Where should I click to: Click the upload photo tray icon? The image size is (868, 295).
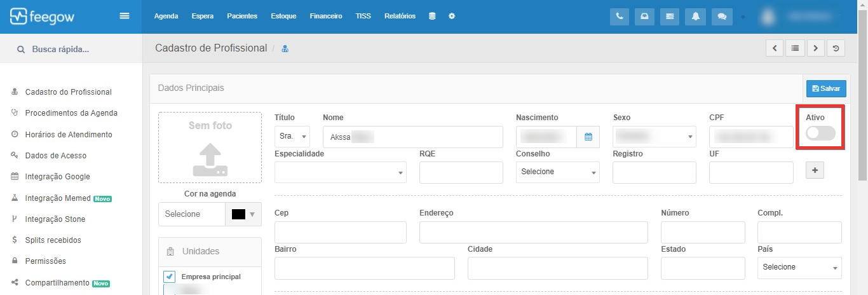click(x=210, y=160)
